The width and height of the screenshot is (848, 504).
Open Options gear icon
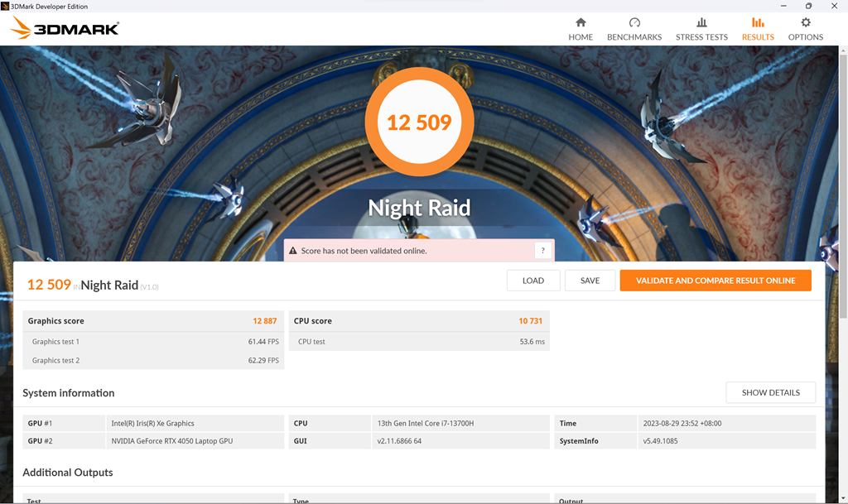[805, 22]
